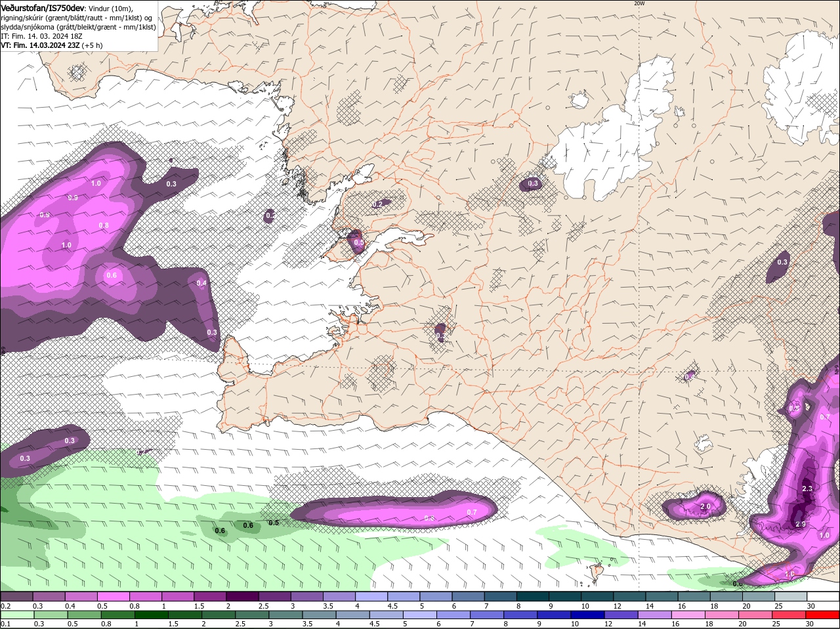Viewport: 840px width, 629px height.
Task: Click the small Vestmannaeyjar island off the south coast
Action: coord(598,571)
